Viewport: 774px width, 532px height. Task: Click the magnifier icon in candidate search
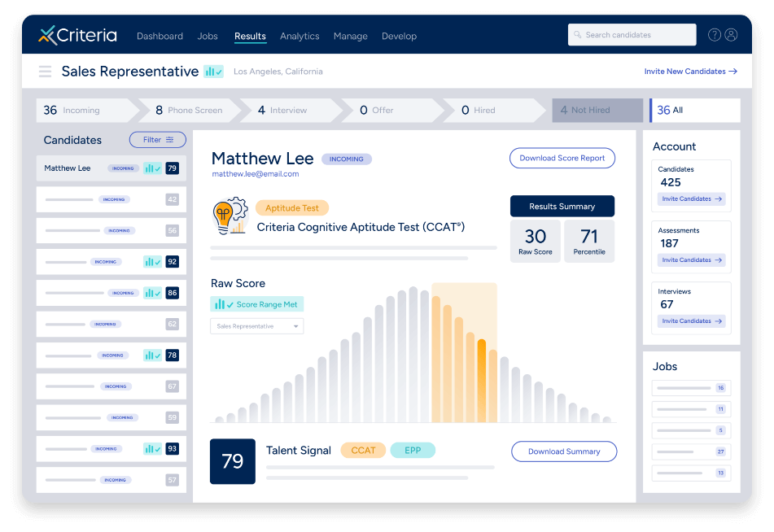[x=578, y=34]
